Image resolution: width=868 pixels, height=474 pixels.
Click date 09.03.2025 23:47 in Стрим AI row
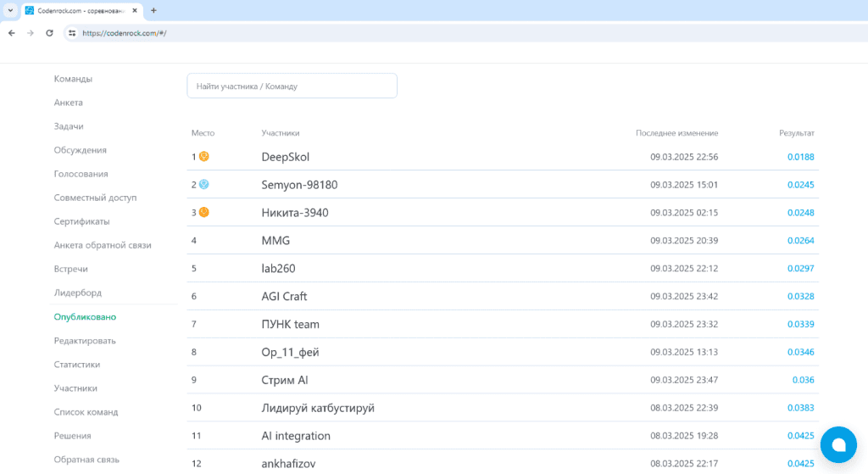click(x=684, y=380)
